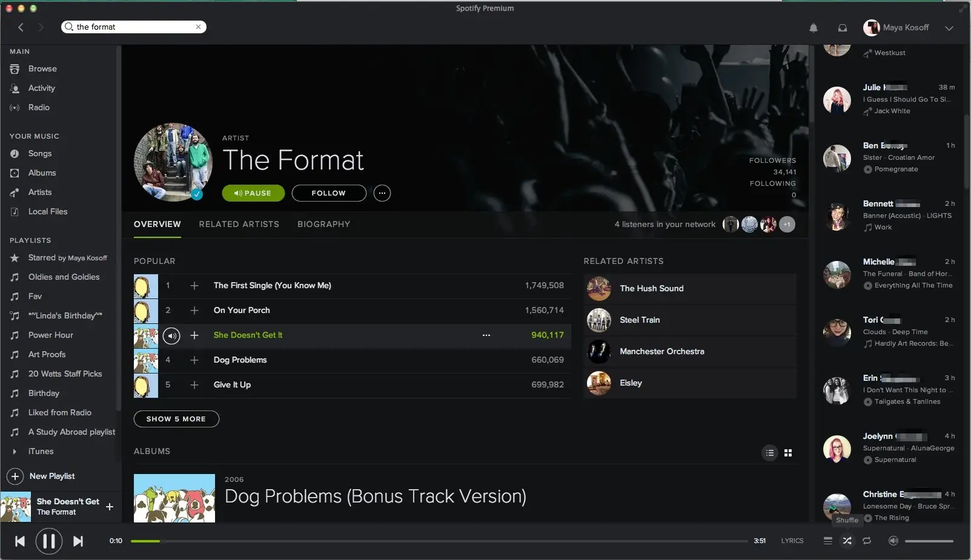
Task: Add now-playing song with plus icon
Action: click(x=110, y=506)
